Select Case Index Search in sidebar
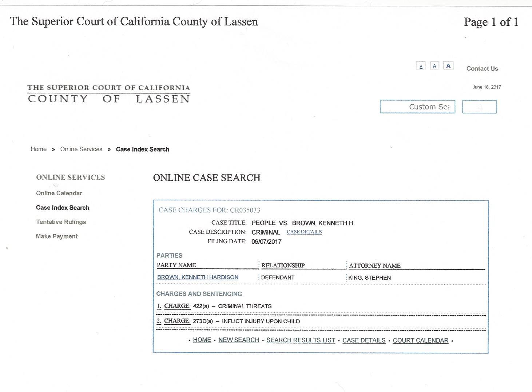The height and width of the screenshot is (392, 532). coord(63,208)
